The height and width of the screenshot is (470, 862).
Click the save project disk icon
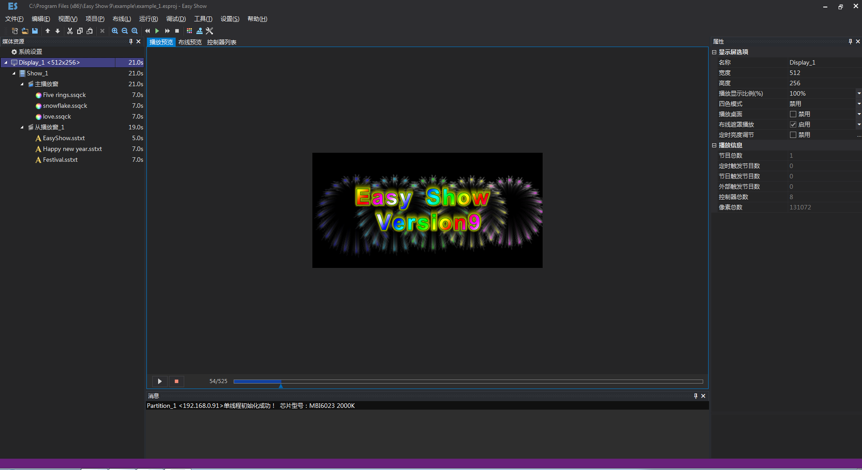click(35, 31)
